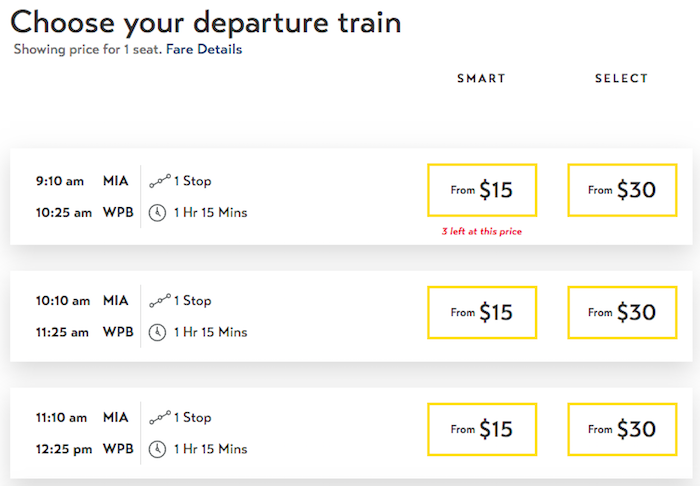The width and height of the screenshot is (700, 486).
Task: Click the '3 left at this price' notice
Action: pyautogui.click(x=482, y=231)
